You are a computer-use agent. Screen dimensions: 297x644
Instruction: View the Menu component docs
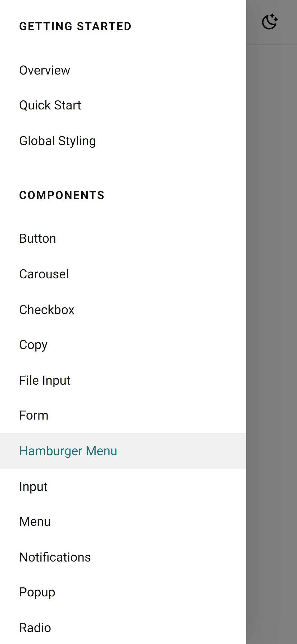point(35,522)
